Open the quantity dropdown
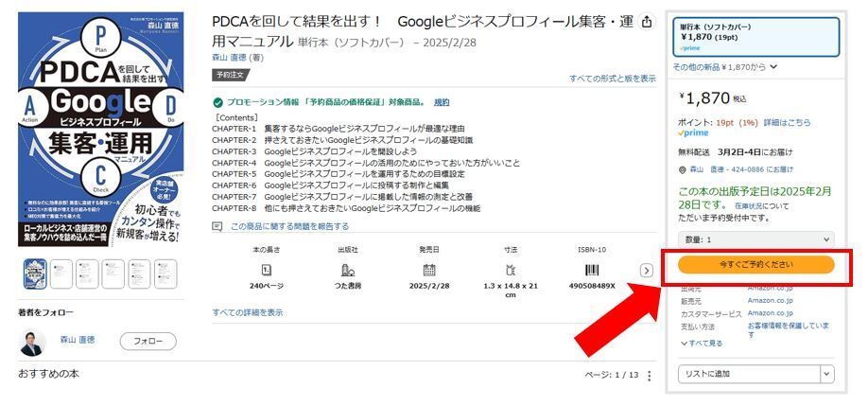Screen dimensions: 868x406 coord(755,239)
